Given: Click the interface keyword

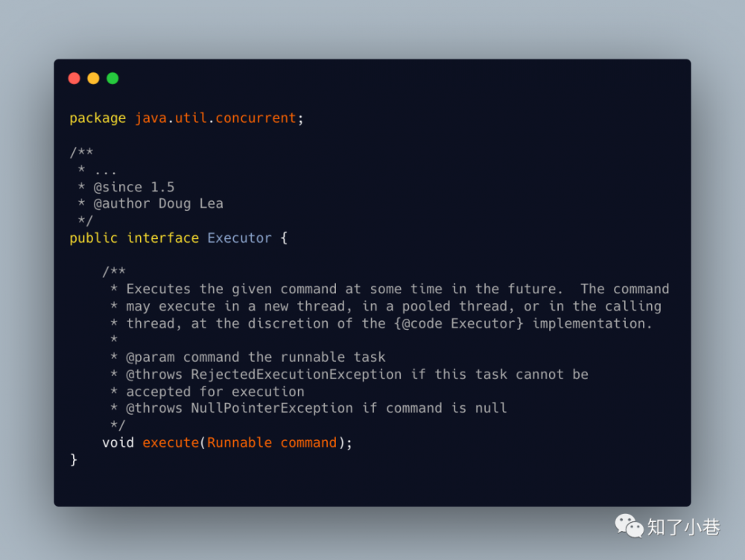Looking at the screenshot, I should click(x=162, y=238).
